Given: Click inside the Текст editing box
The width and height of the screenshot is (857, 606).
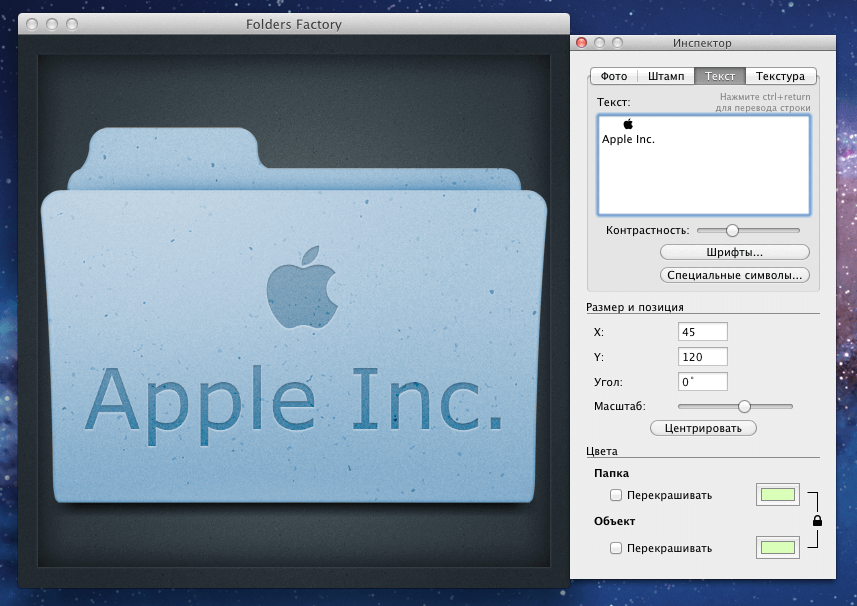Looking at the screenshot, I should point(703,165).
